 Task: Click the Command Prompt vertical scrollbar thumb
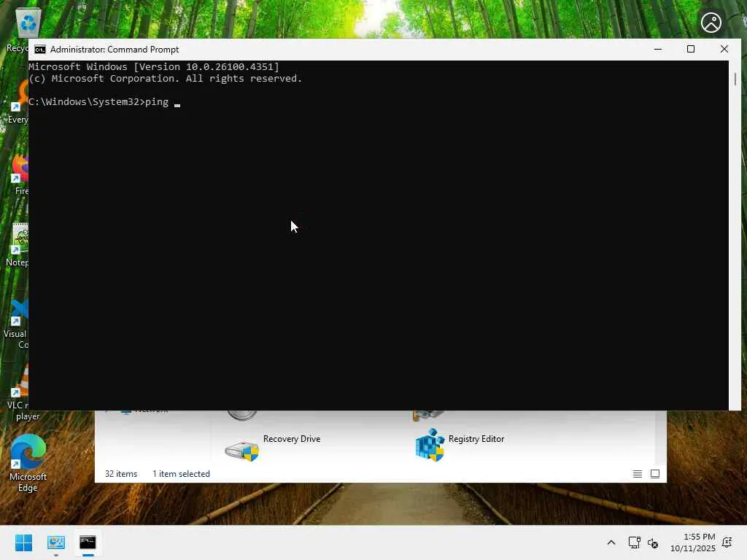[x=735, y=79]
